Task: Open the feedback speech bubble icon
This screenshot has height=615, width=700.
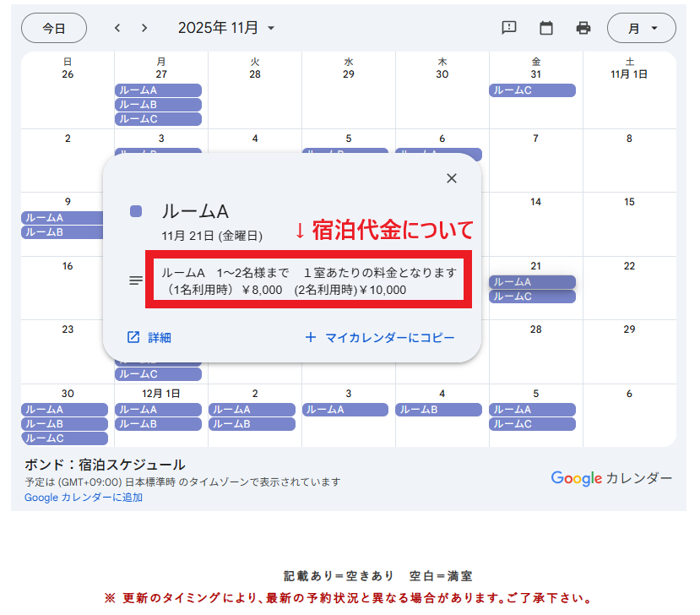Action: coord(509,28)
